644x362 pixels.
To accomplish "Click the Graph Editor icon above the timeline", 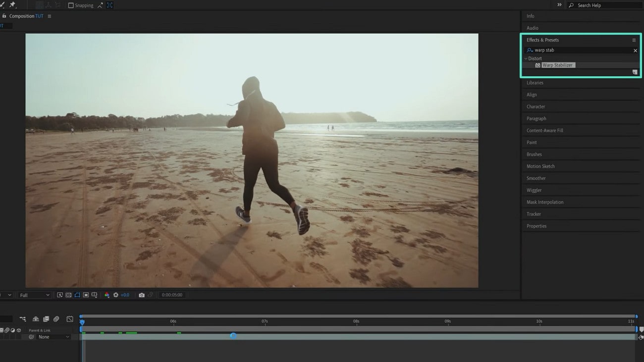I will [x=70, y=319].
